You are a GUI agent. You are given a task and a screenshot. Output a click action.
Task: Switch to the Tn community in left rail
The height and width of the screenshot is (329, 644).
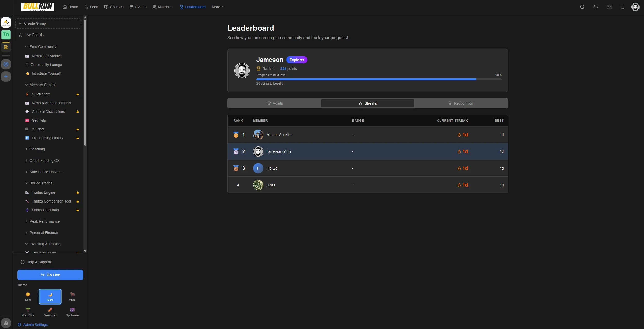(6, 35)
